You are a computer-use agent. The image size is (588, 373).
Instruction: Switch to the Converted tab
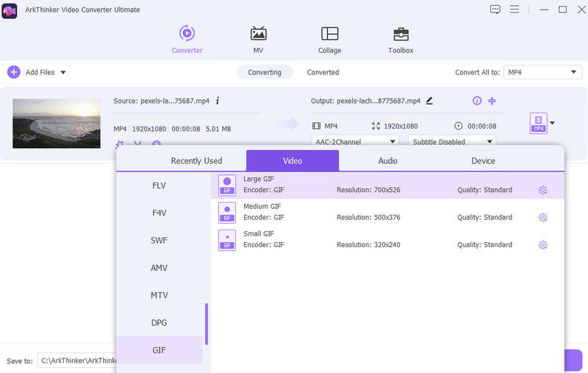(x=323, y=72)
